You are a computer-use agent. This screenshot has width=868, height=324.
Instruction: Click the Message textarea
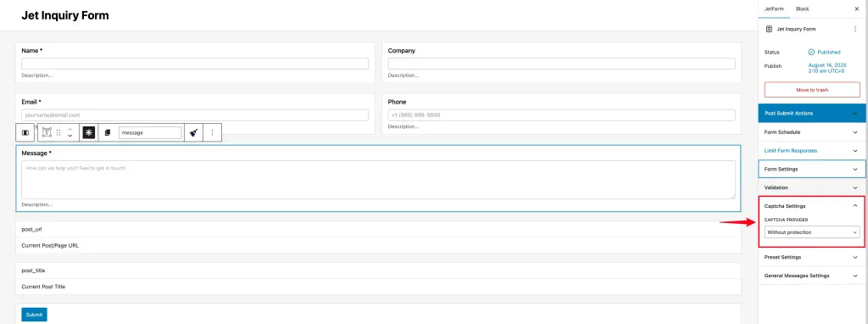[379, 180]
